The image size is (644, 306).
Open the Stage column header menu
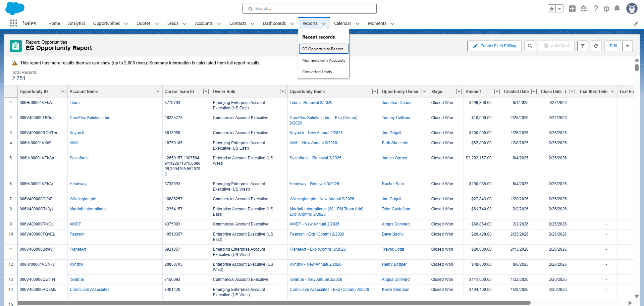(x=459, y=91)
